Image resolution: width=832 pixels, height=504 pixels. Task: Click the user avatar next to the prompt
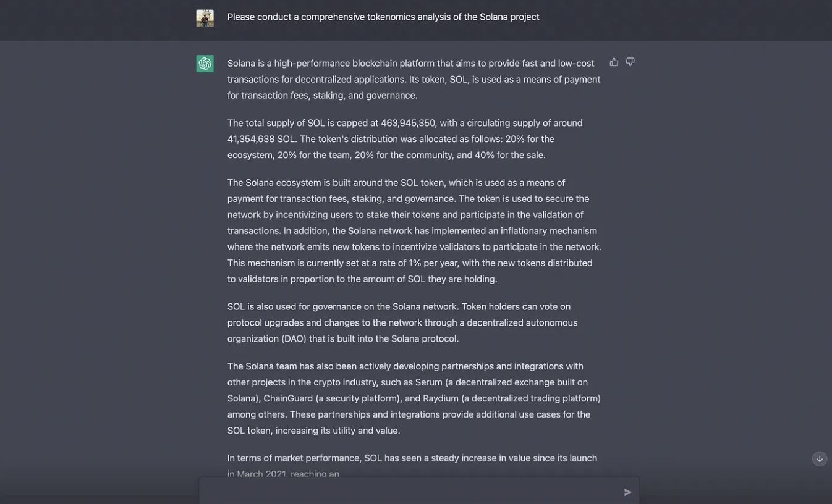205,18
